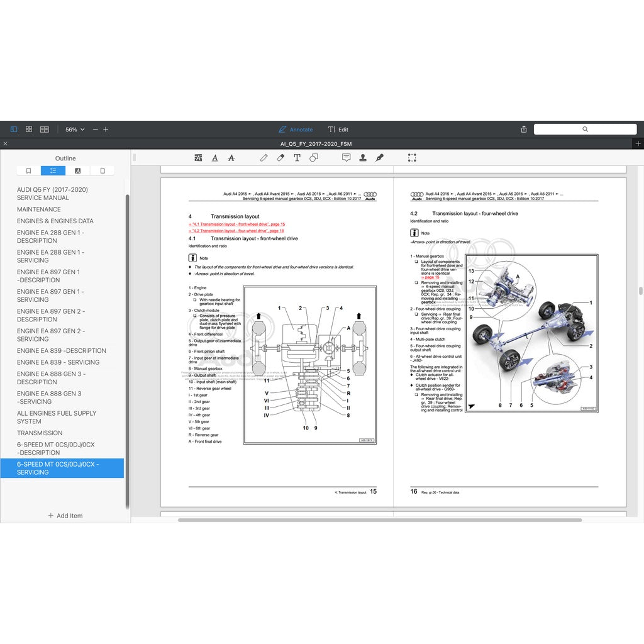
Task: Select the text annotation tool
Action: click(x=296, y=158)
